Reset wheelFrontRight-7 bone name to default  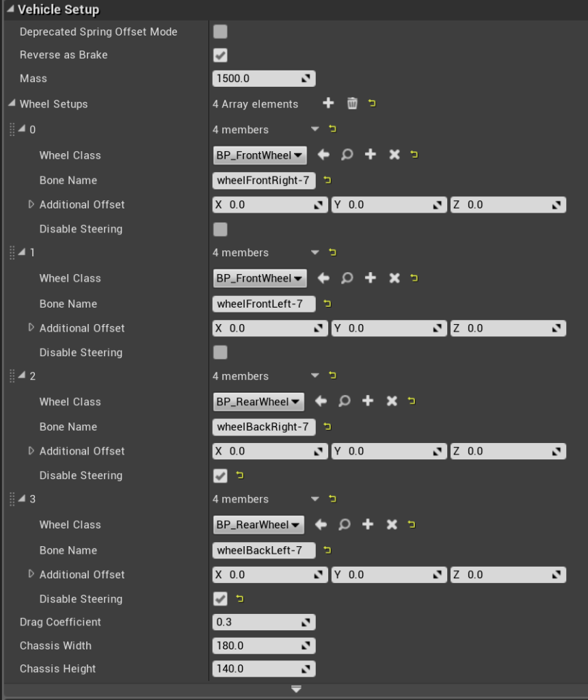(x=328, y=180)
